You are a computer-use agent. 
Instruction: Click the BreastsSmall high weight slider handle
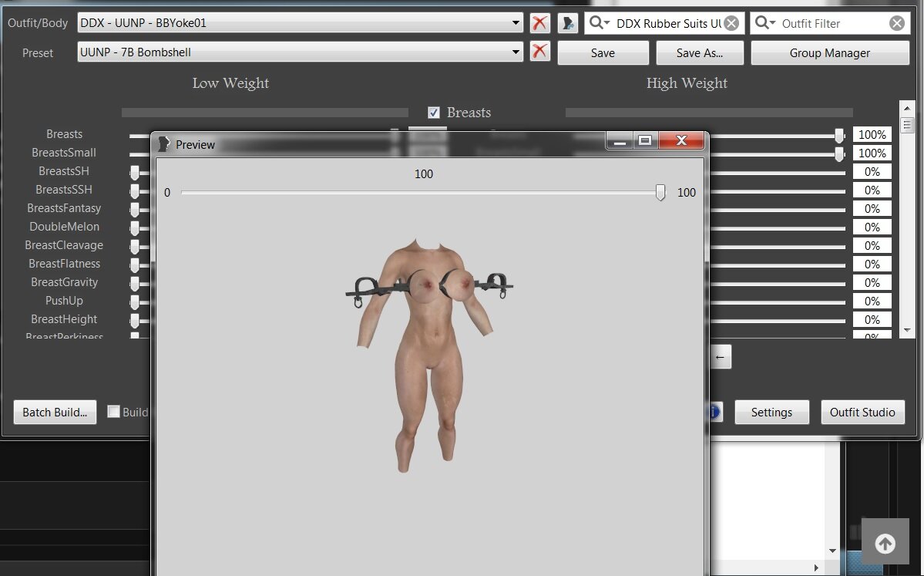(839, 154)
